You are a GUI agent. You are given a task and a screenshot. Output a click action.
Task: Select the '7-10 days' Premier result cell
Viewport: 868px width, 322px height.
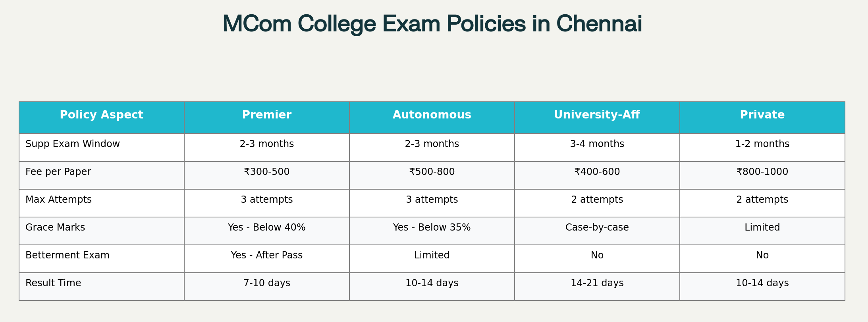266,283
